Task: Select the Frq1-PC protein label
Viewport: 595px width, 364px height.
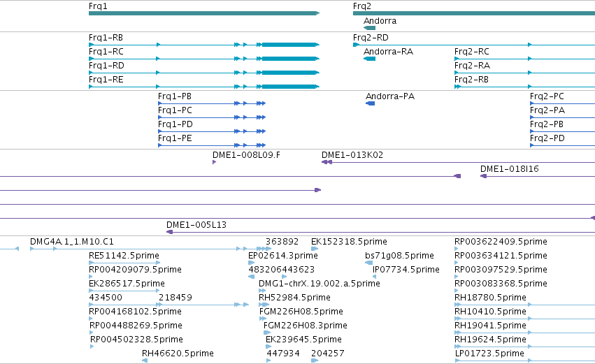Action: pyautogui.click(x=175, y=110)
